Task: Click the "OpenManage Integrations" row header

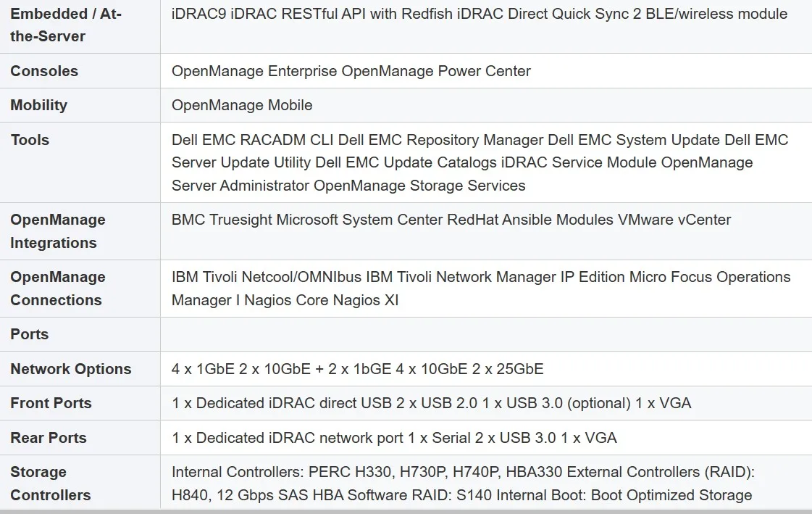Action: [x=58, y=231]
